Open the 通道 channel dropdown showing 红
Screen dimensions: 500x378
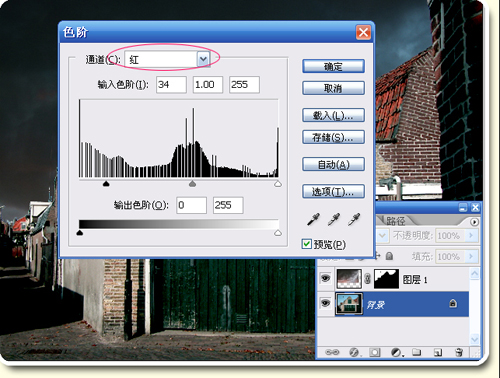tap(167, 60)
